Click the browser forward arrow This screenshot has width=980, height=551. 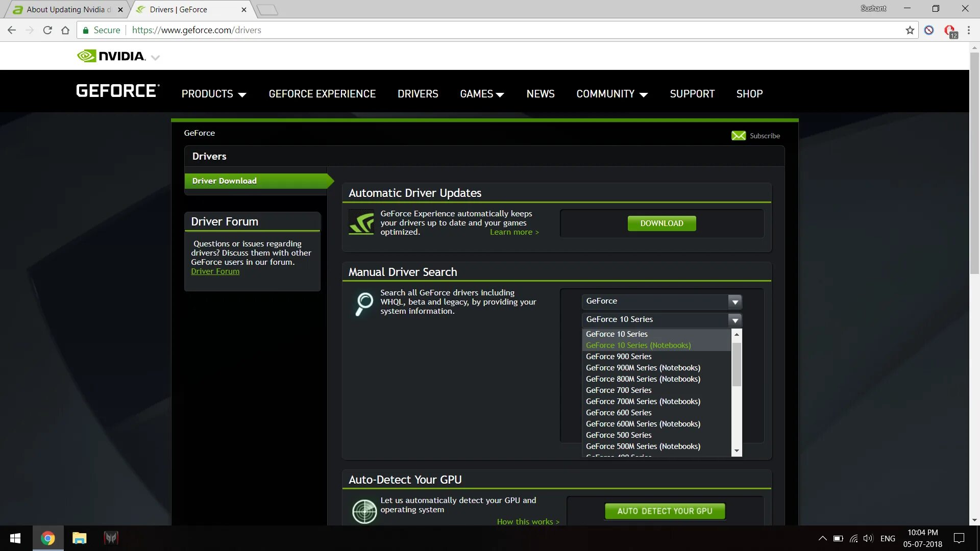coord(30,30)
